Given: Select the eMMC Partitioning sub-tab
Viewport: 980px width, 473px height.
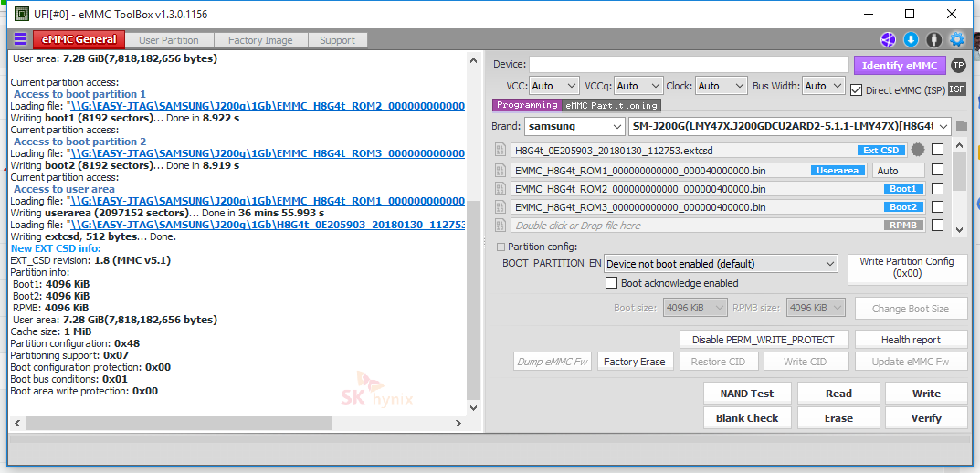Looking at the screenshot, I should click(611, 105).
